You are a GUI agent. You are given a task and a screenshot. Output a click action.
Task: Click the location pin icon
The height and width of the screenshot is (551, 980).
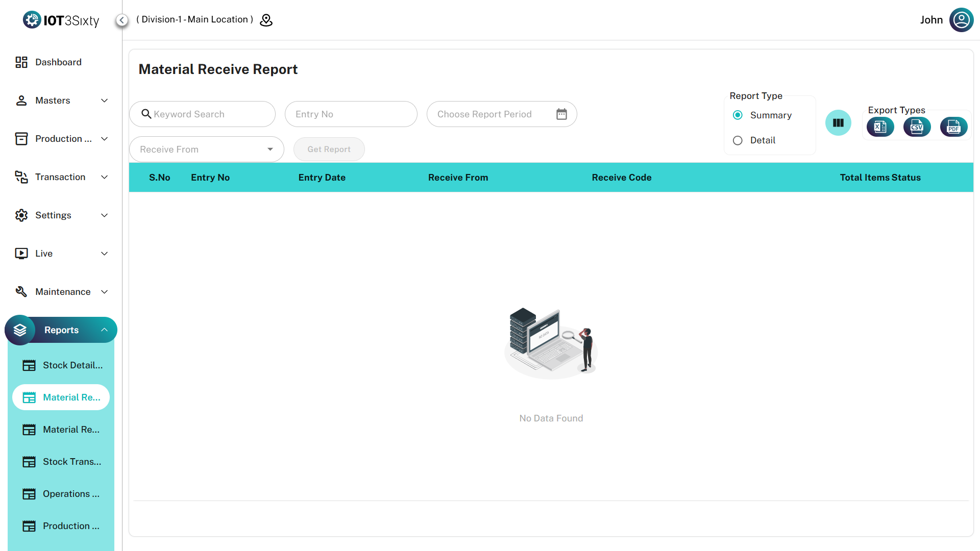click(x=266, y=20)
